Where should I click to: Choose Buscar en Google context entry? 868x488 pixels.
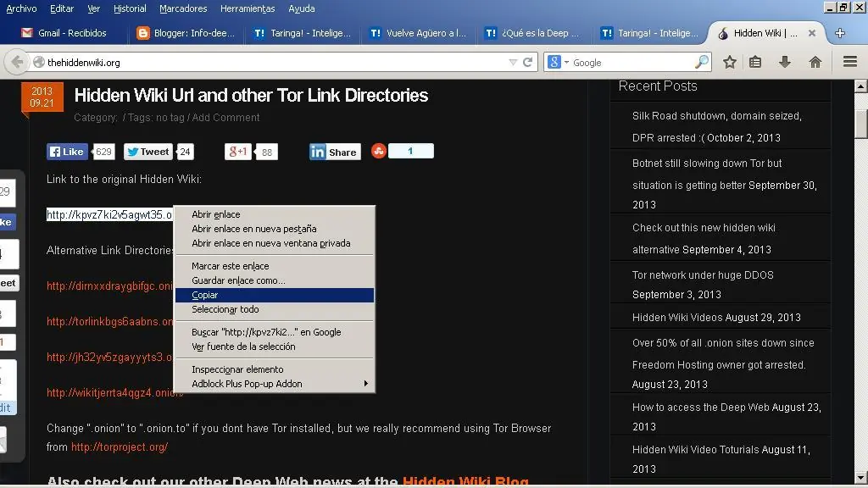click(275, 332)
